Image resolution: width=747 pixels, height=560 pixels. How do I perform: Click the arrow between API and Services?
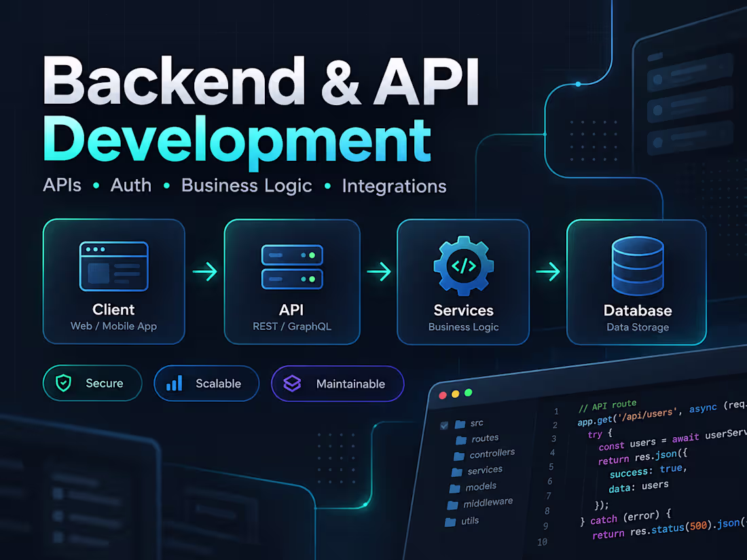coord(379,272)
